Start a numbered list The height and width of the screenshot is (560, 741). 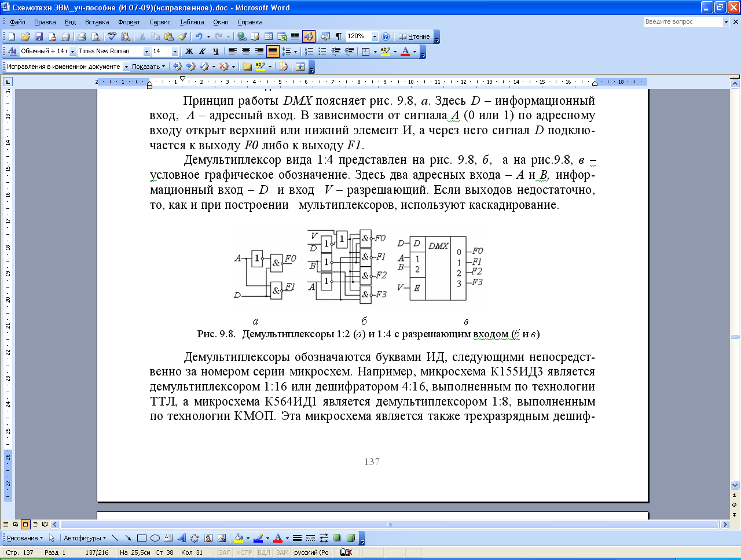(309, 51)
